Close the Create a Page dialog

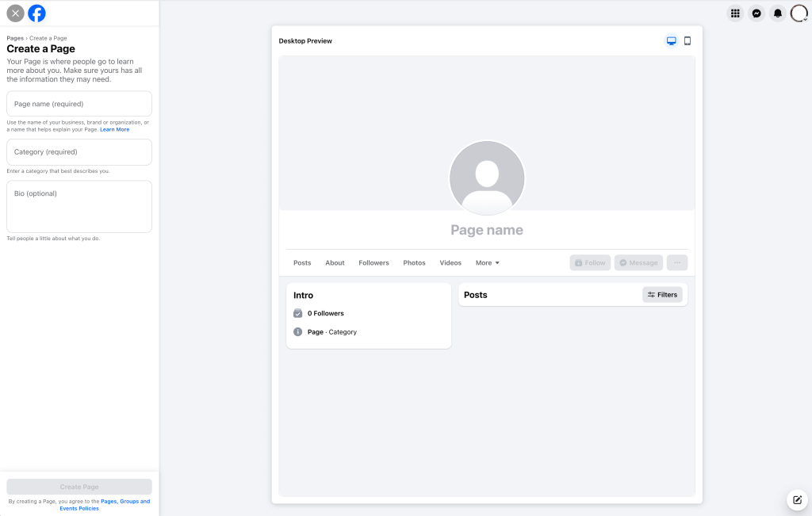(15, 13)
